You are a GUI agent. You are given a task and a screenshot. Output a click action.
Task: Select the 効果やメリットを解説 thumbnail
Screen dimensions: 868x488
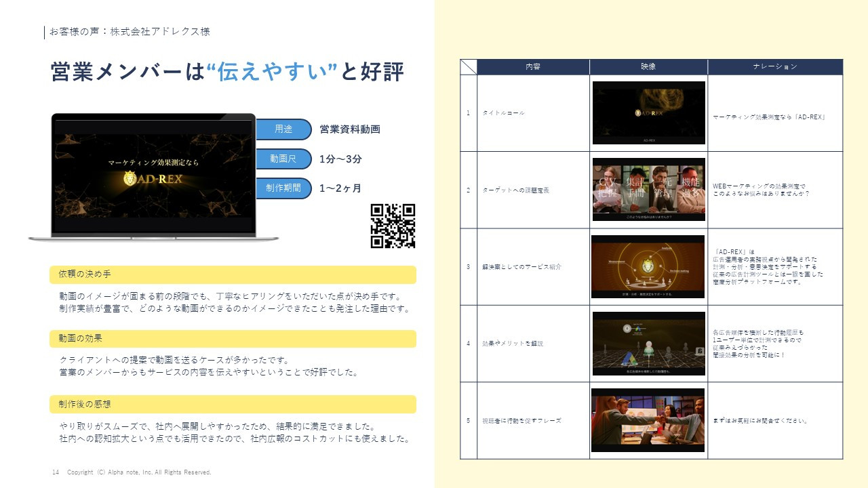click(648, 342)
